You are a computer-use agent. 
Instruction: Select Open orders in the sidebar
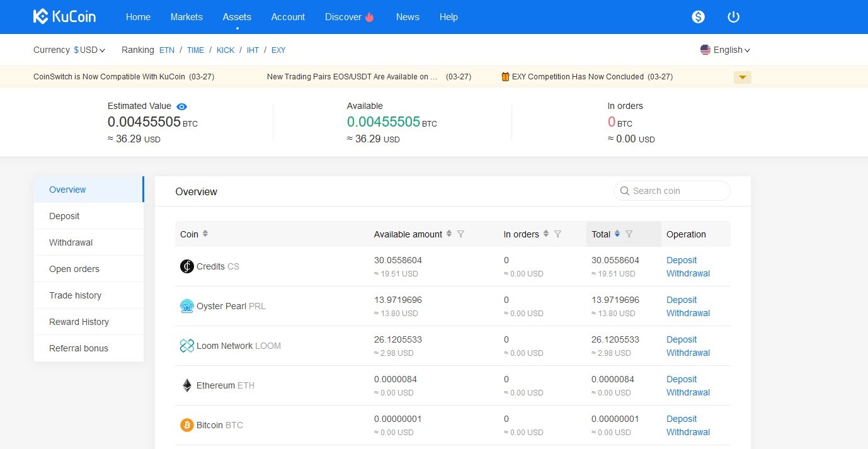89,269
